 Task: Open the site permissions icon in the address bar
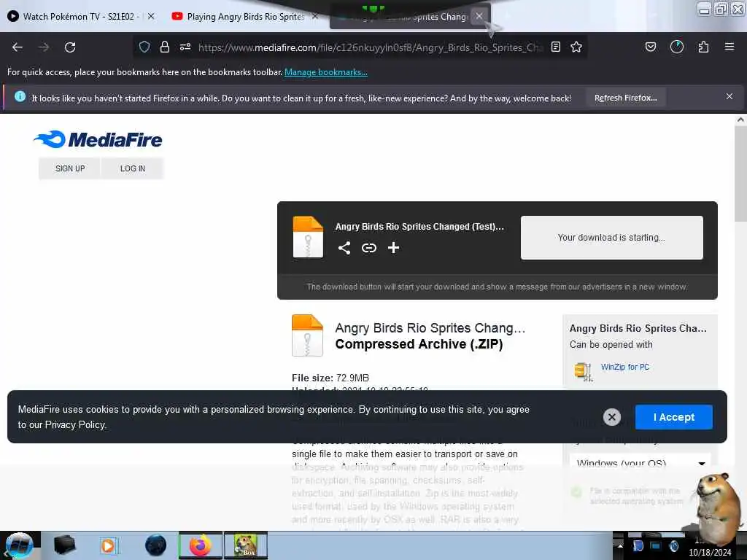pos(185,47)
